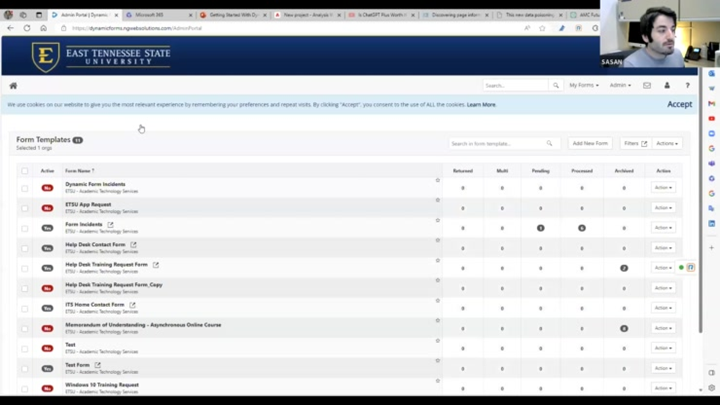Check the Dynamic Form Incidents row checkbox
720x405 pixels.
tap(24, 188)
